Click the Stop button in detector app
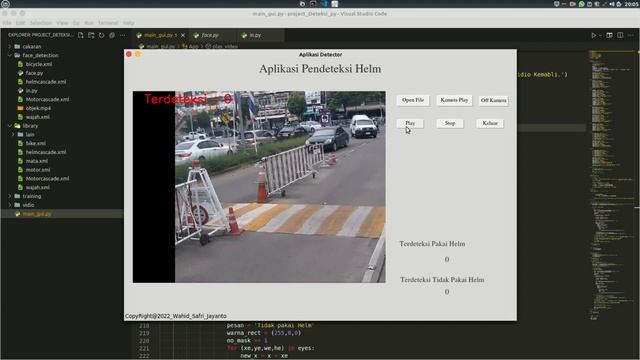This screenshot has height=360, width=640. click(450, 123)
